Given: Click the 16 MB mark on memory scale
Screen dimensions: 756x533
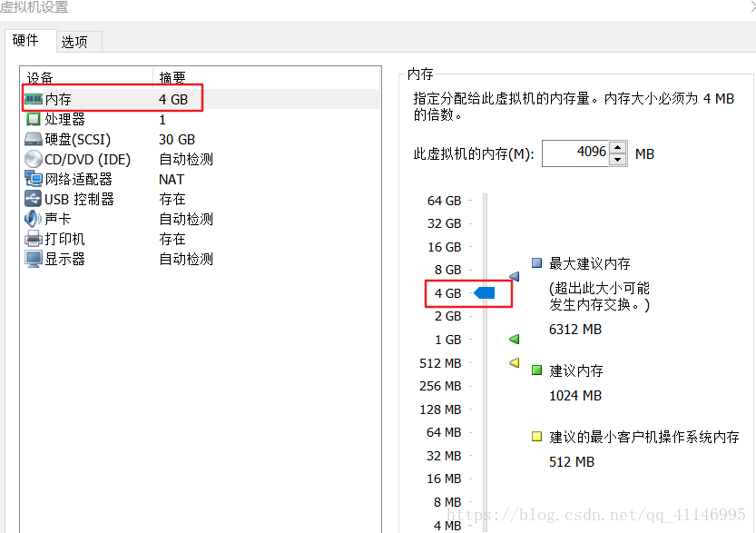Looking at the screenshot, I should click(444, 479).
